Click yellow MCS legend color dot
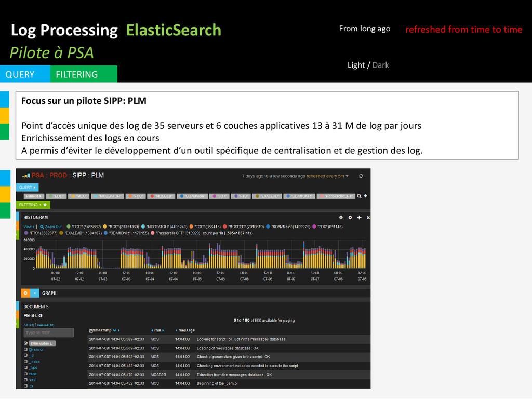This screenshot has width=532, height=399. (105, 227)
